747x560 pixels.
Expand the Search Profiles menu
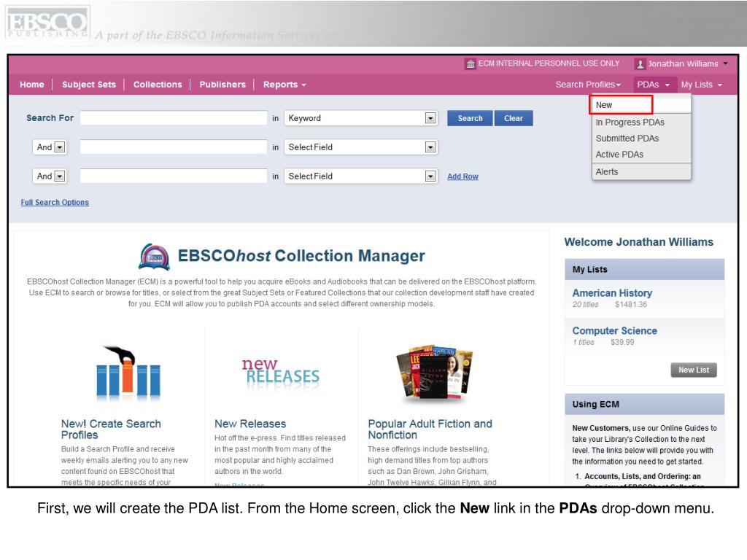pos(588,85)
